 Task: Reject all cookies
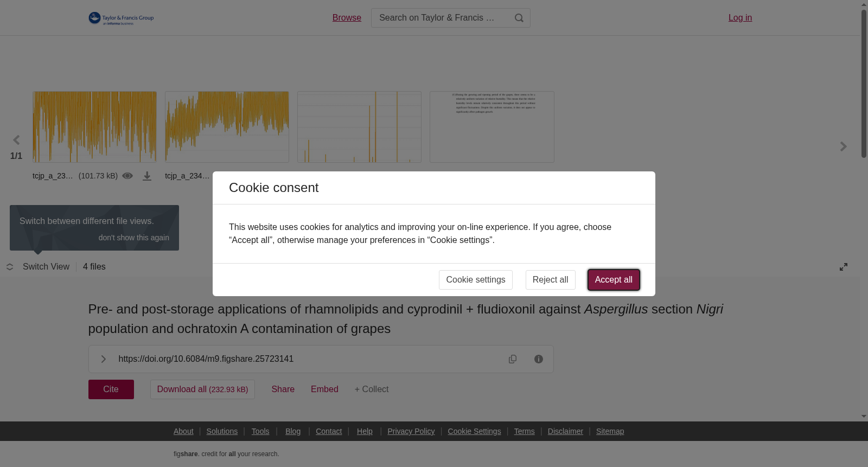550,280
